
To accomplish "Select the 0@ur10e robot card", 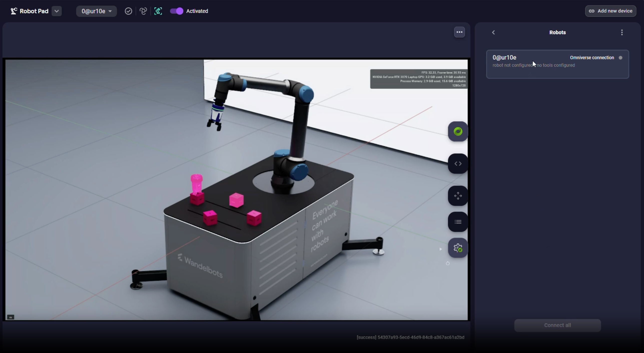I will pos(557,64).
